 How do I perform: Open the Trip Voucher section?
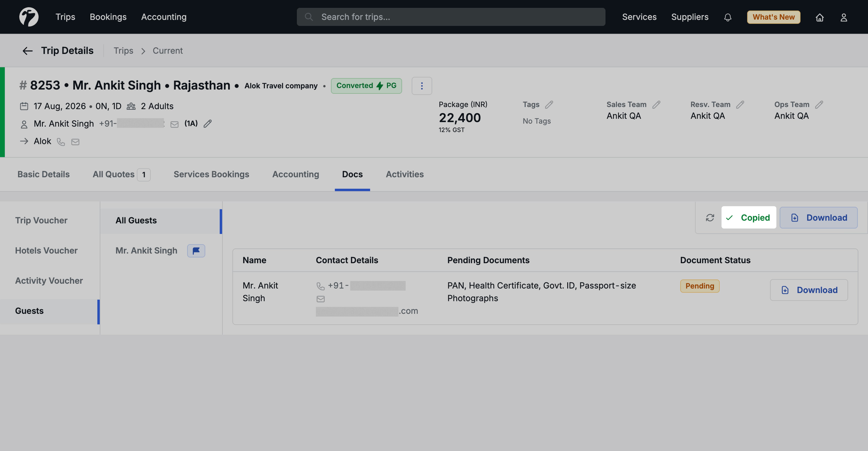pyautogui.click(x=50, y=220)
